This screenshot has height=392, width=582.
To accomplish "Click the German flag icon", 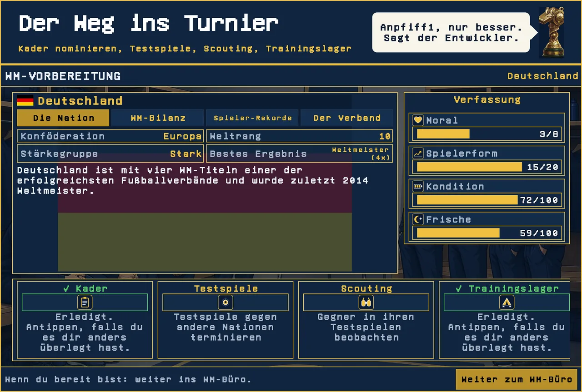I will (x=25, y=101).
